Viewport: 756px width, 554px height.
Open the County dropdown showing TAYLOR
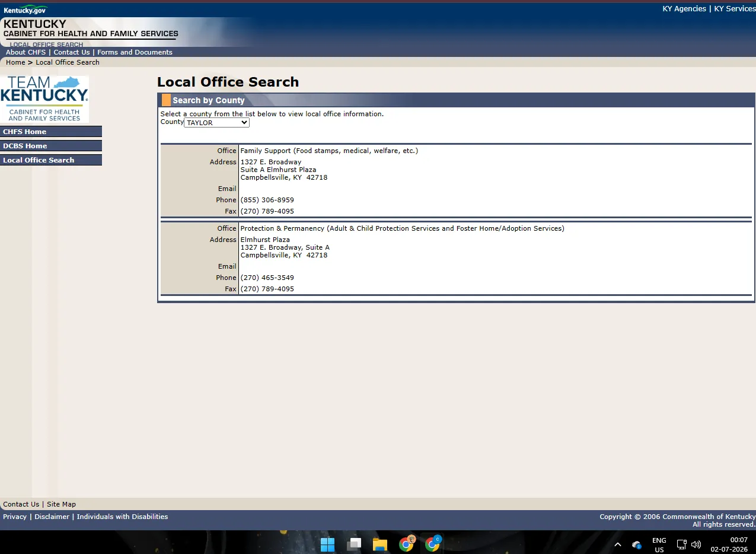click(217, 123)
